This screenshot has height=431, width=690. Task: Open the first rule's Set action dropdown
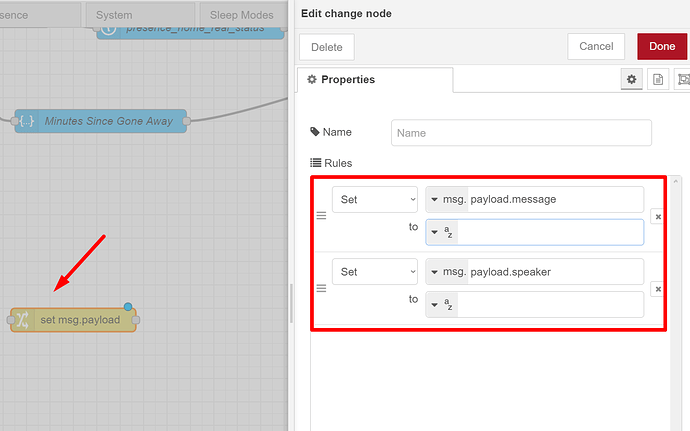point(375,200)
